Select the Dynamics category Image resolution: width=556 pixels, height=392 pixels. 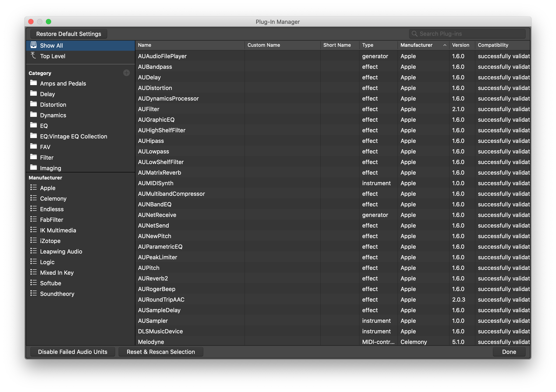point(53,115)
